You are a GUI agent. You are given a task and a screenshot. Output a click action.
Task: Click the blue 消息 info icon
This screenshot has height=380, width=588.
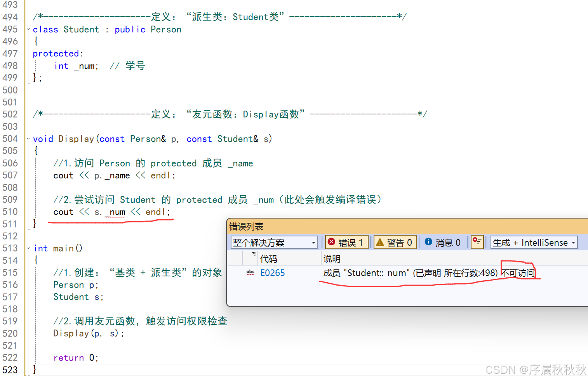(x=428, y=242)
